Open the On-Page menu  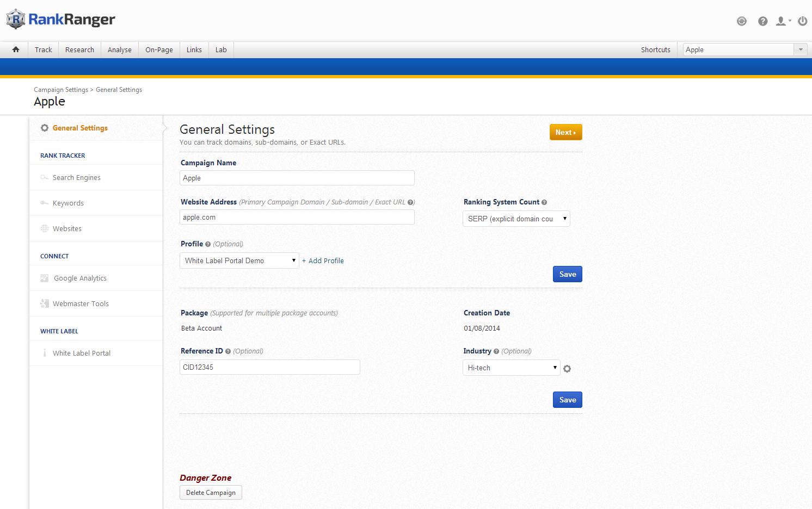[x=159, y=49]
